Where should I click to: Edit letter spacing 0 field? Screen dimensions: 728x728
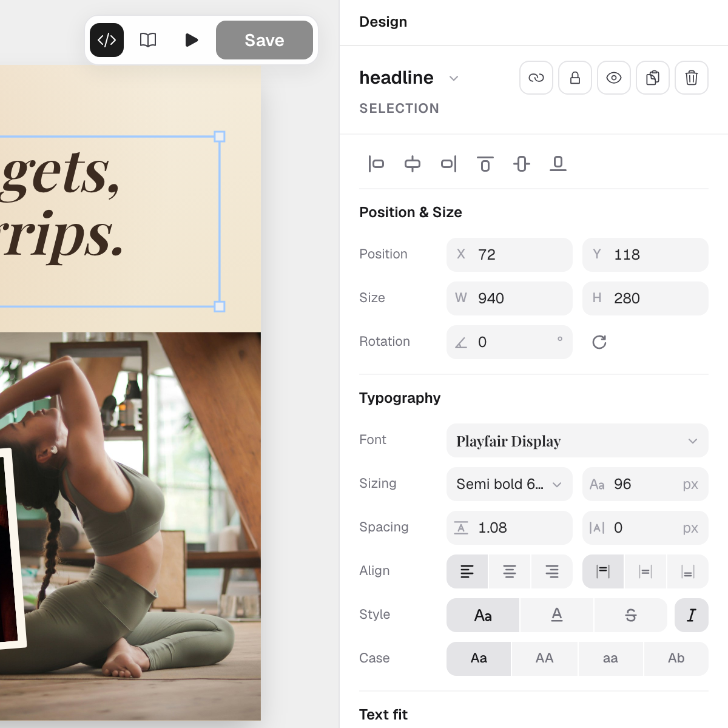tap(645, 528)
